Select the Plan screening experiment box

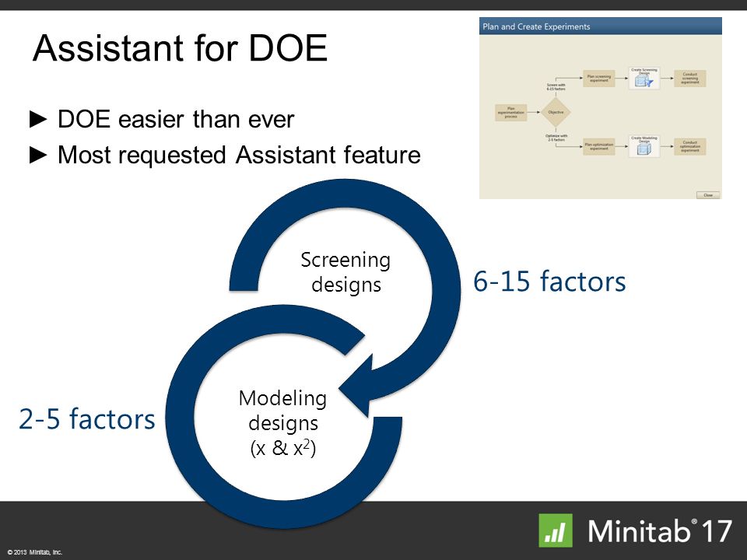[x=599, y=79]
